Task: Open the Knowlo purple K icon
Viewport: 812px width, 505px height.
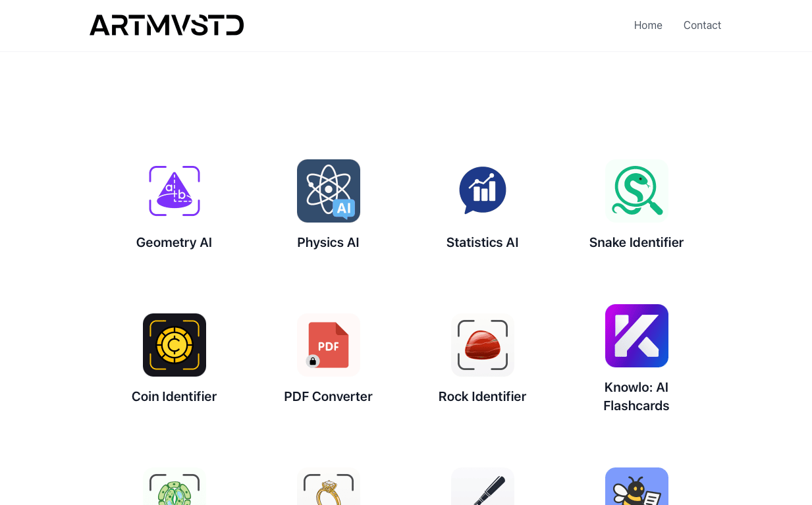Action: click(x=637, y=336)
